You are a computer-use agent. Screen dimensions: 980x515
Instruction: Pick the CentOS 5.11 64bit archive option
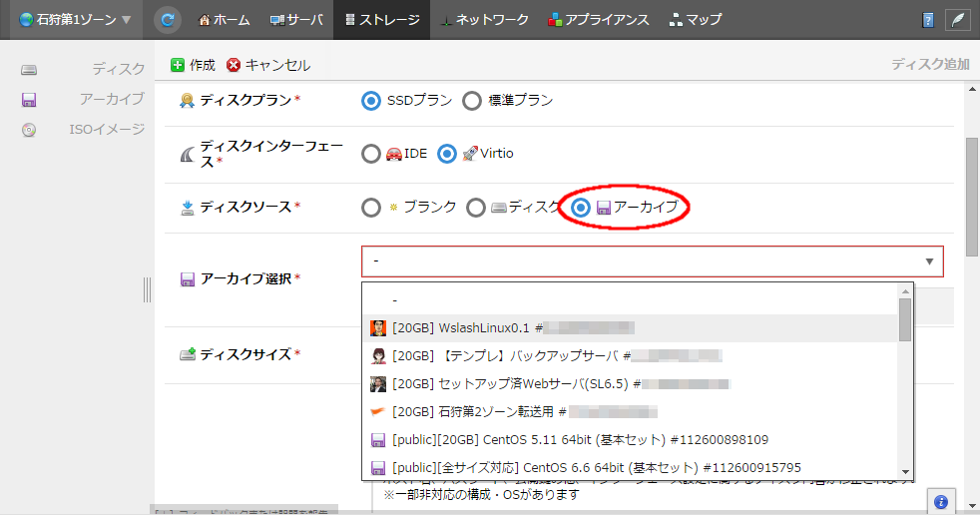569,439
